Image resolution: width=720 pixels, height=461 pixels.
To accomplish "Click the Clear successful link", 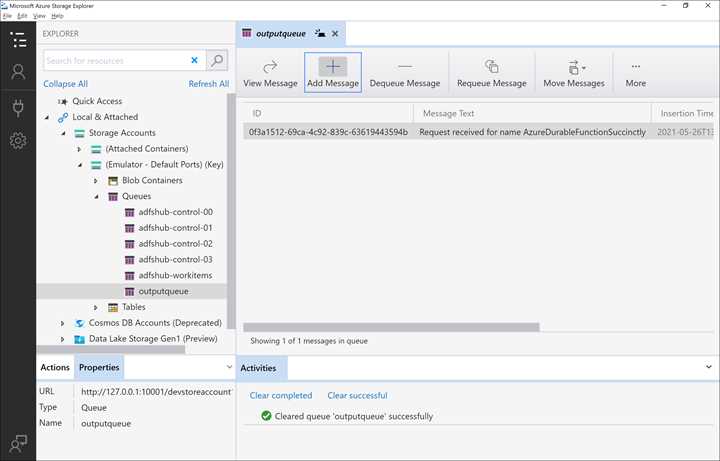I will [x=357, y=395].
